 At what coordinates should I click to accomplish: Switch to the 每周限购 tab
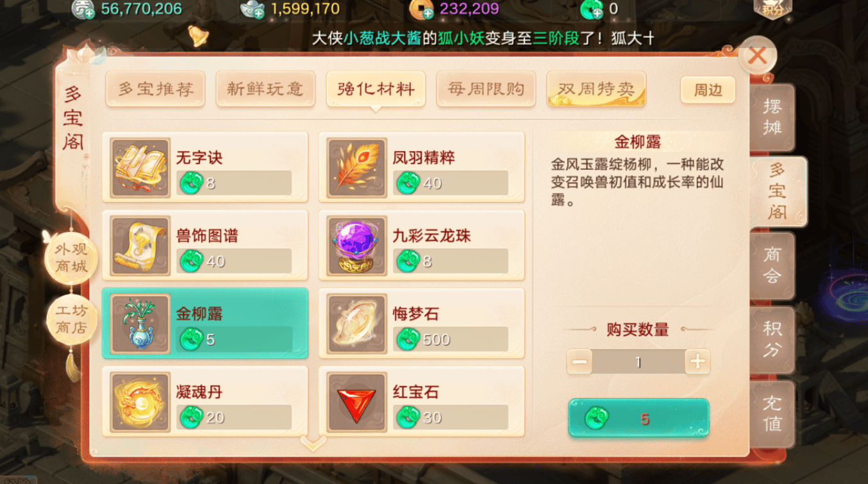(x=486, y=89)
